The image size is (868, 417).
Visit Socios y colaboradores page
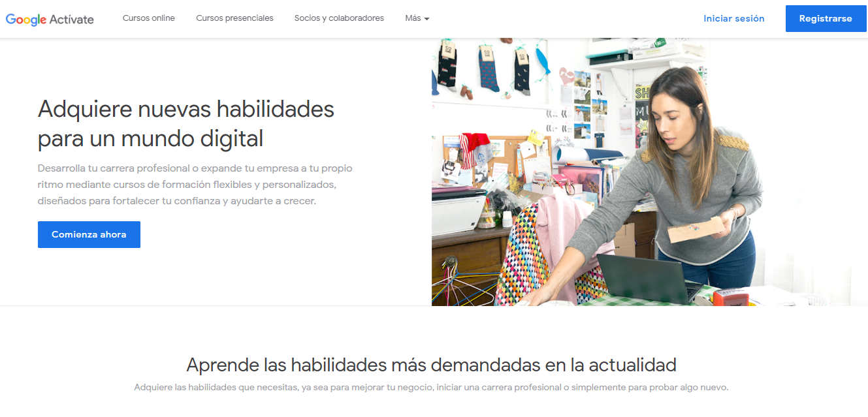[339, 18]
